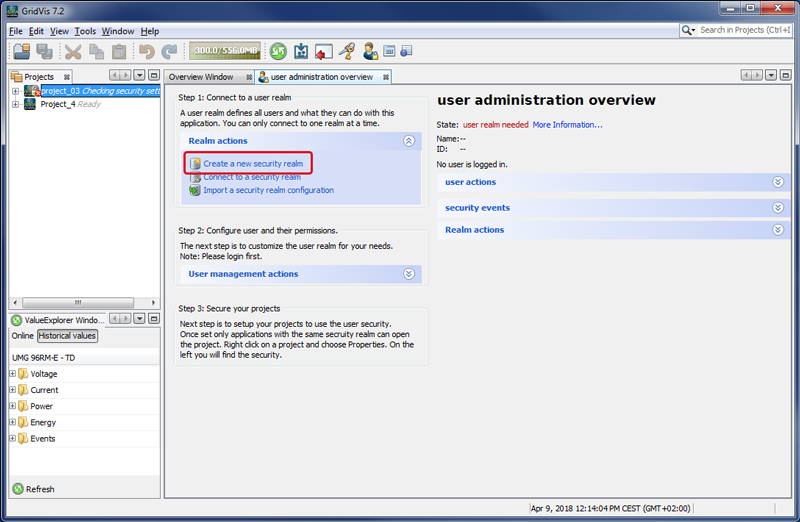Screen dimensions: 800x522
Task: Click the green refresh icon in the toolbar
Action: [x=278, y=51]
